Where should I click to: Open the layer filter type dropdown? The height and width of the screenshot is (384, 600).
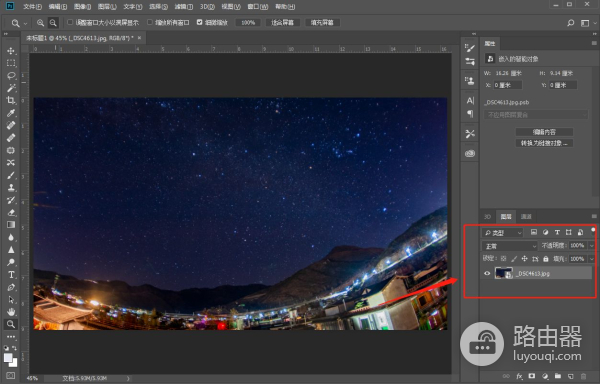[x=502, y=233]
